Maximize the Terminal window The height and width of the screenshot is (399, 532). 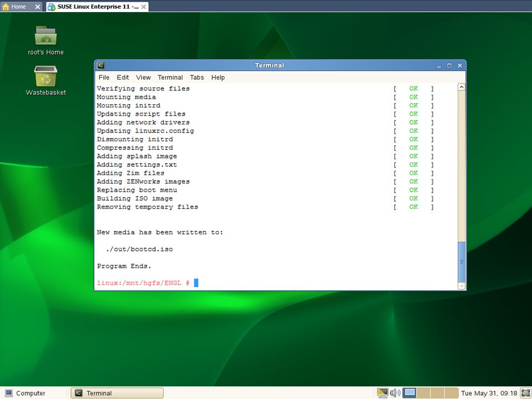point(449,65)
